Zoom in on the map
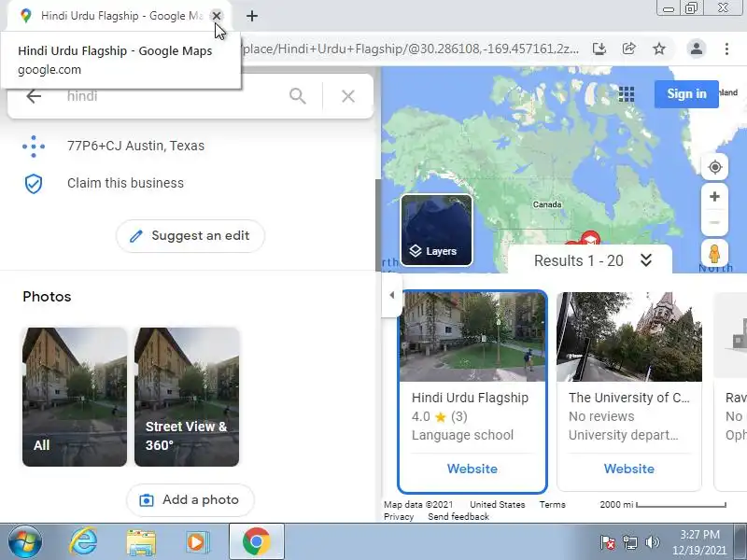The height and width of the screenshot is (560, 747). coord(714,197)
